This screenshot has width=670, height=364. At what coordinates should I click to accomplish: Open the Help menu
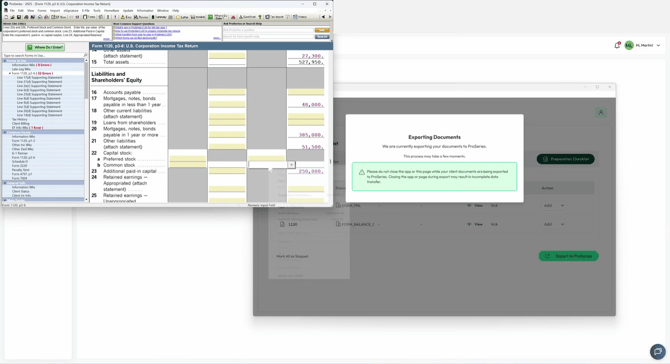176,11
